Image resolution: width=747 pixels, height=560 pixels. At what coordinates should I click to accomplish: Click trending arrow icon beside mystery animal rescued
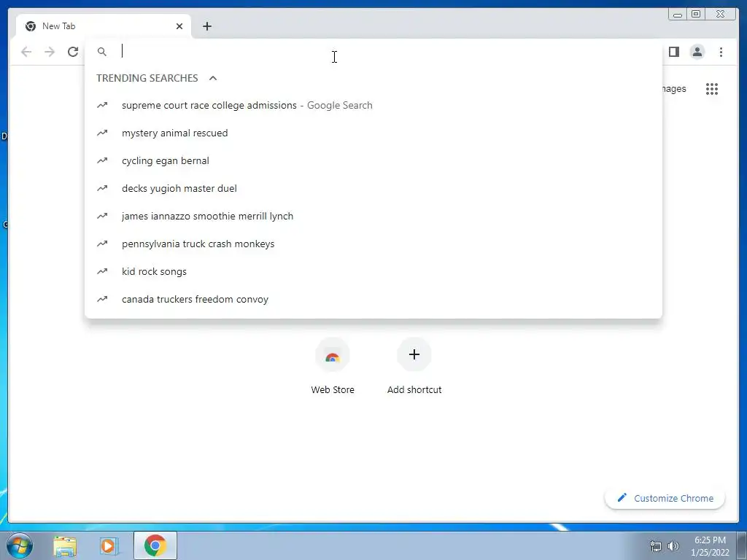tap(102, 133)
